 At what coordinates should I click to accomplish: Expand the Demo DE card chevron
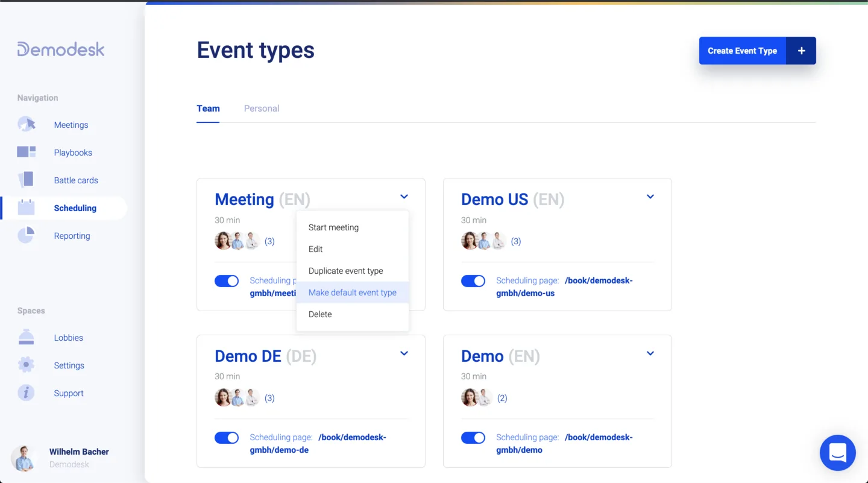click(x=404, y=353)
